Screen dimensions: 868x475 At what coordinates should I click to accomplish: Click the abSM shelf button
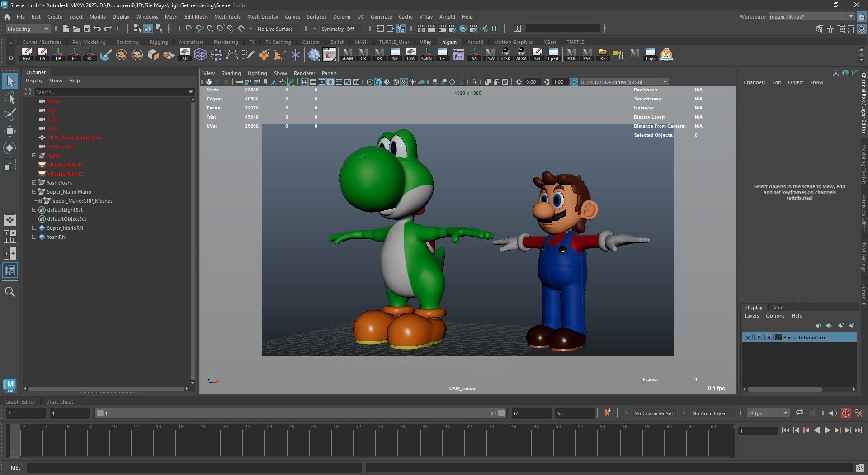[347, 54]
